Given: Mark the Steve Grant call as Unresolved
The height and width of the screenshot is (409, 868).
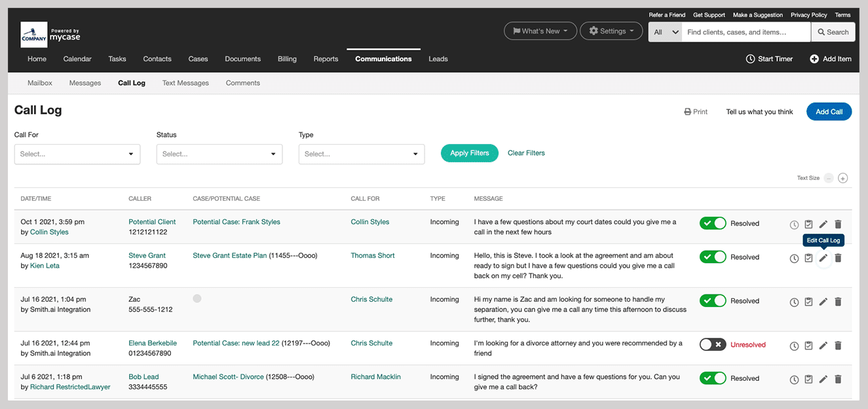Looking at the screenshot, I should click(x=713, y=257).
